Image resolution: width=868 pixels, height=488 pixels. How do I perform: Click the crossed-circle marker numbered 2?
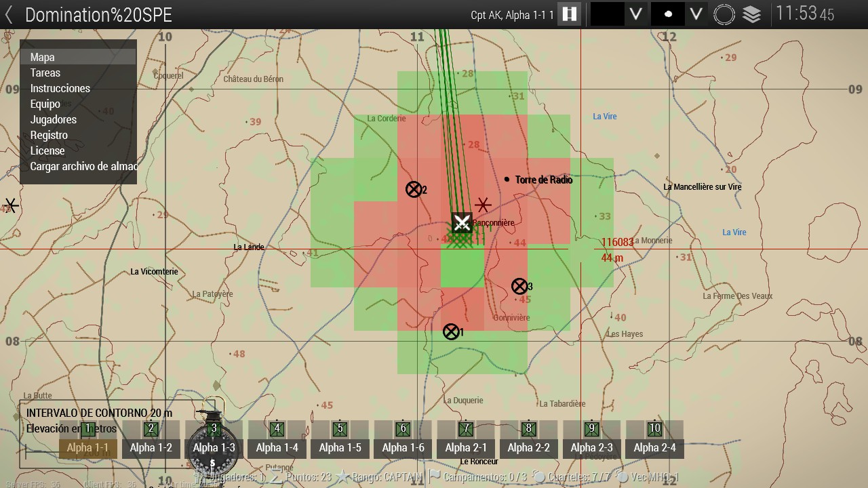(x=414, y=189)
